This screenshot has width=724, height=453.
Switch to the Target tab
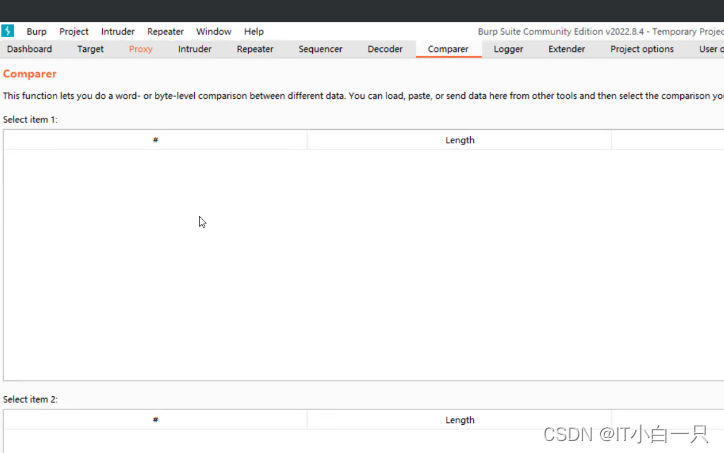90,49
